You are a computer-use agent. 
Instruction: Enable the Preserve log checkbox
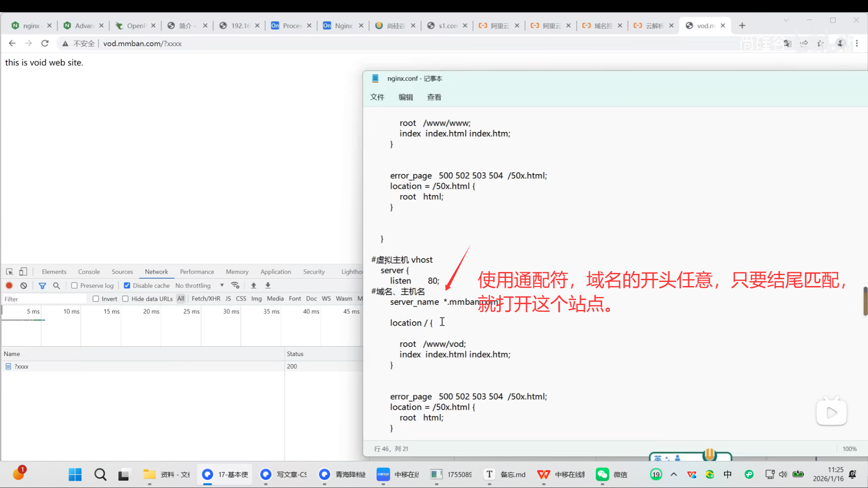(75, 286)
